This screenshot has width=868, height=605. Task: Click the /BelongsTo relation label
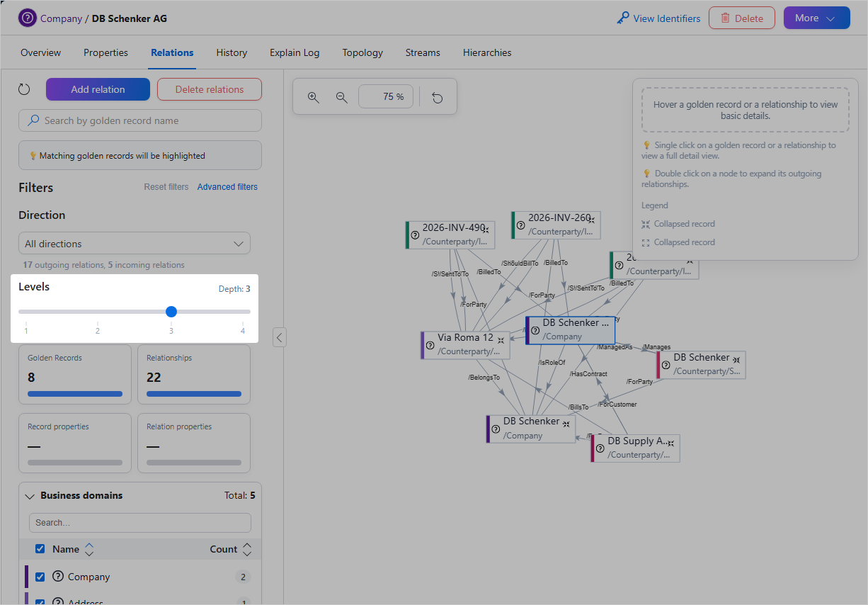(484, 378)
